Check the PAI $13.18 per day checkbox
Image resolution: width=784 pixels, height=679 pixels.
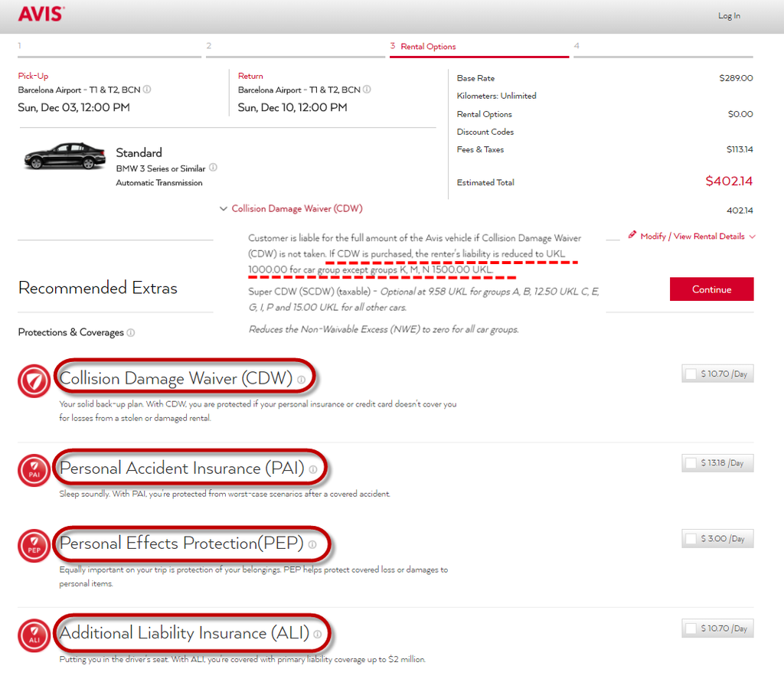click(x=691, y=463)
